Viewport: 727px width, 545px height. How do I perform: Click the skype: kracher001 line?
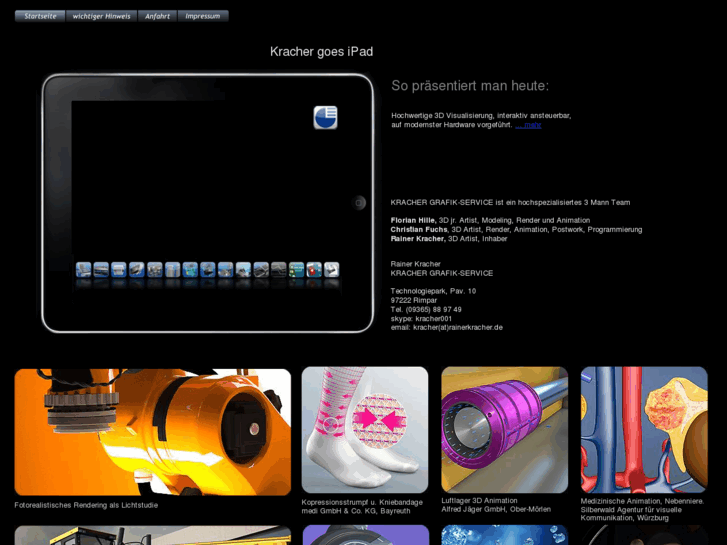coord(421,319)
